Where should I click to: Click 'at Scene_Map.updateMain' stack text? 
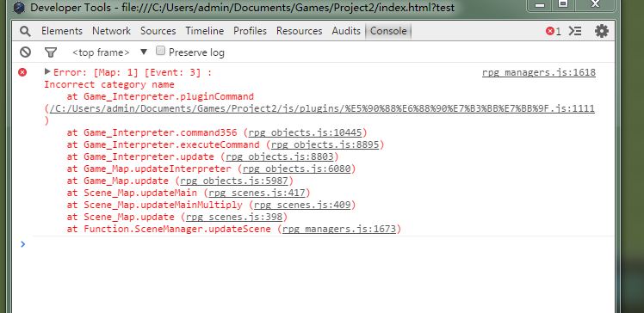click(x=132, y=193)
